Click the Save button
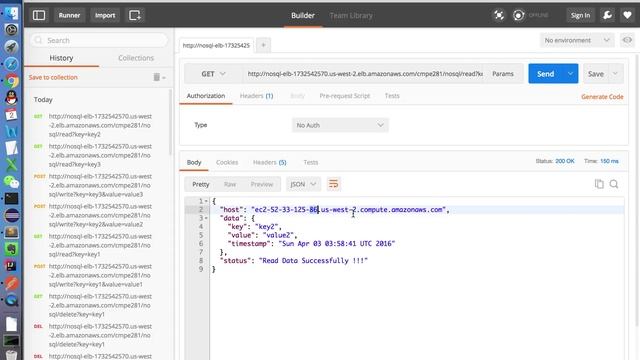640x360 pixels. tap(596, 74)
